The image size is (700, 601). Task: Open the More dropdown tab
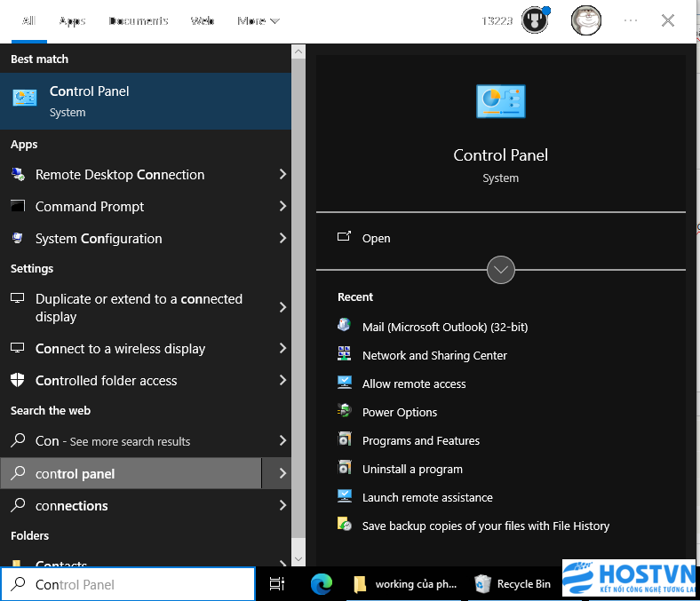coord(259,20)
